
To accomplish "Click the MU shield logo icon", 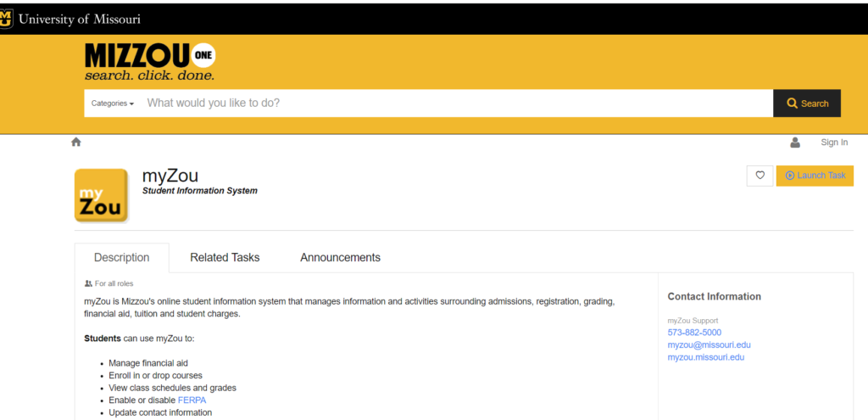I will click(6, 19).
